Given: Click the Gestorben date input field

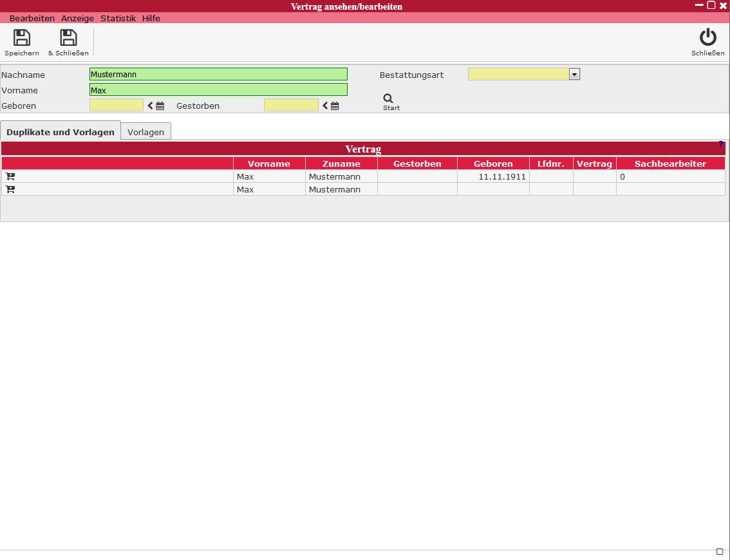Looking at the screenshot, I should click(x=291, y=106).
